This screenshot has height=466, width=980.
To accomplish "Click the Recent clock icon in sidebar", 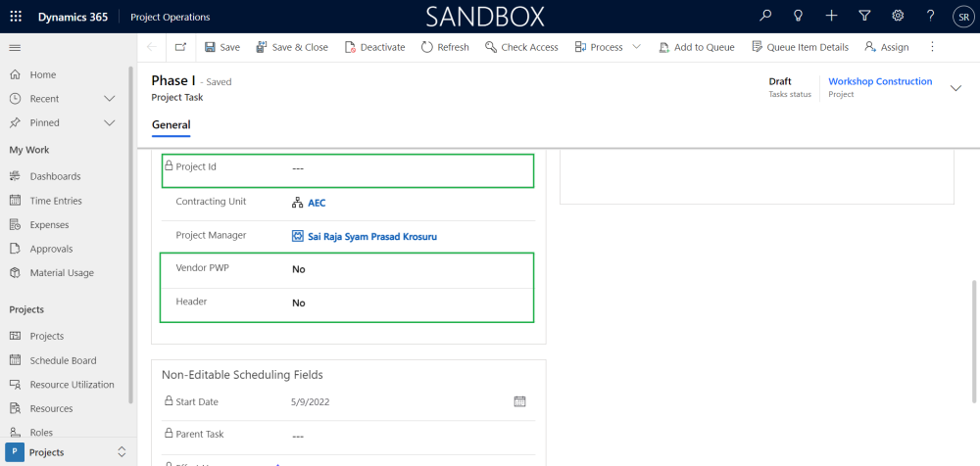I will (16, 99).
